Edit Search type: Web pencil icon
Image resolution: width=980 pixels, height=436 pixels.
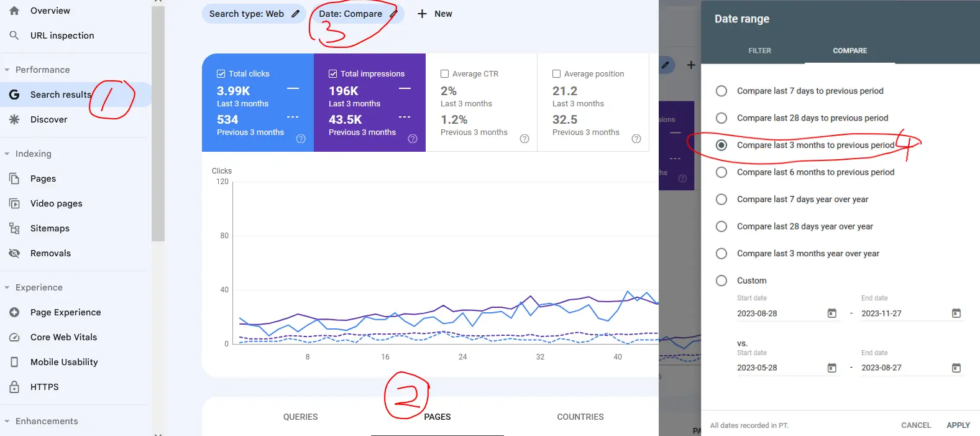(x=296, y=14)
